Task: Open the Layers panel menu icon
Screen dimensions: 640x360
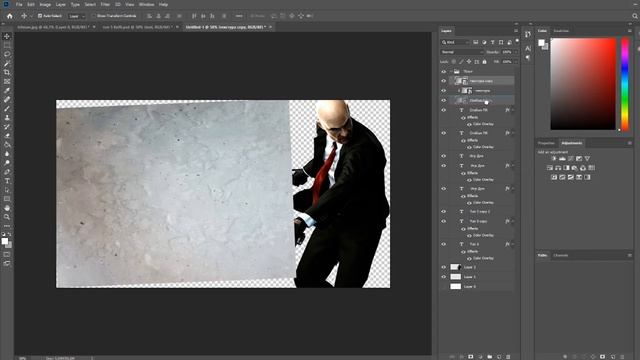Action: 516,31
